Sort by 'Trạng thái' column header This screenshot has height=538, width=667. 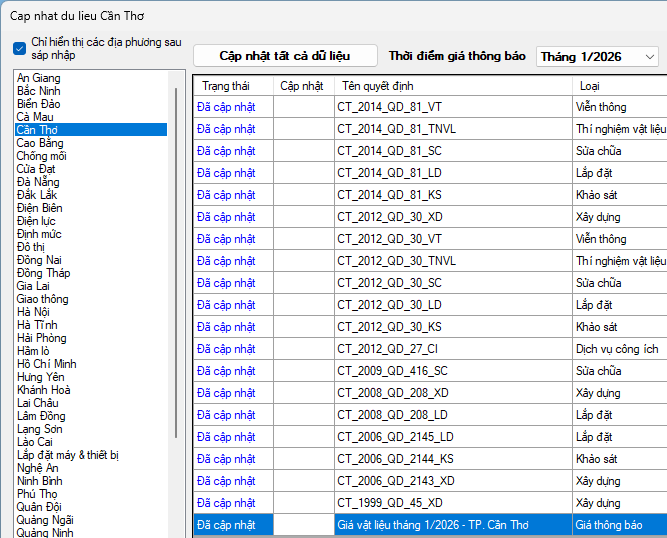225,86
